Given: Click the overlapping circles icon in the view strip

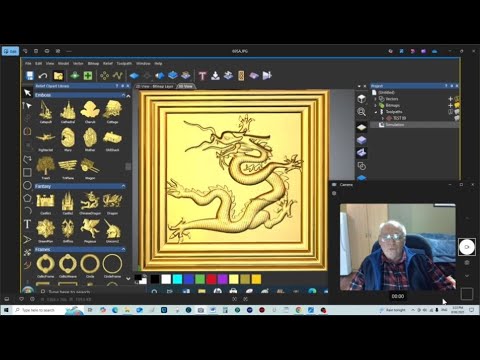Looking at the screenshot, I should point(362,166).
